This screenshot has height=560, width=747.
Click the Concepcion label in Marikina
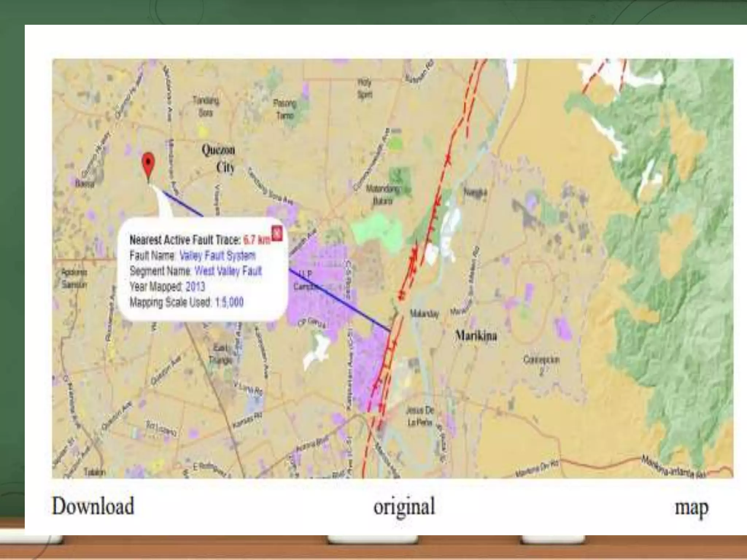pos(541,360)
